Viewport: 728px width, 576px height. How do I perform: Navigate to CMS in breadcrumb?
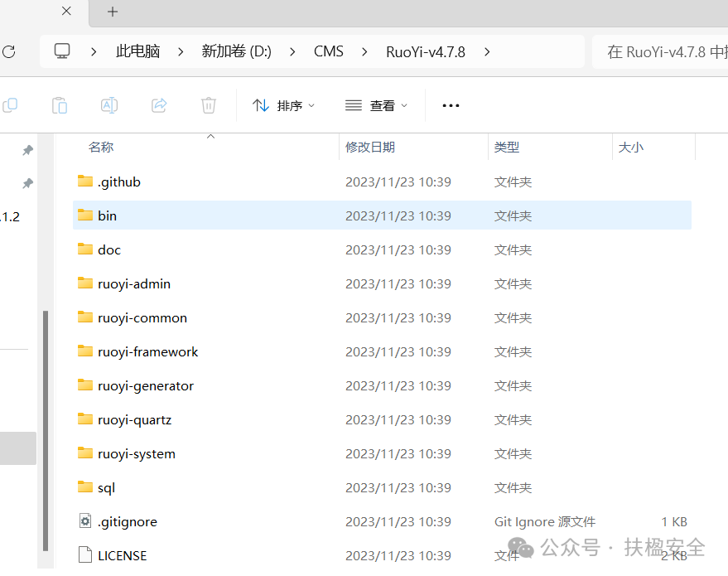pos(328,51)
